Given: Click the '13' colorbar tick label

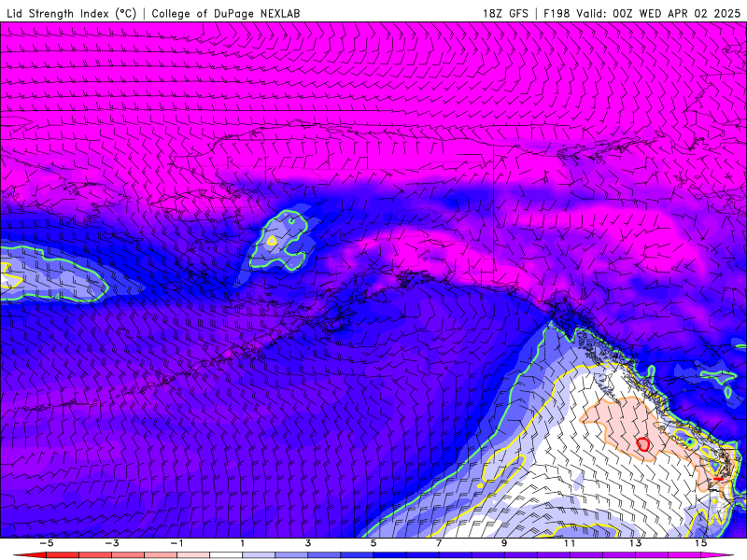Looking at the screenshot, I should (635, 543).
